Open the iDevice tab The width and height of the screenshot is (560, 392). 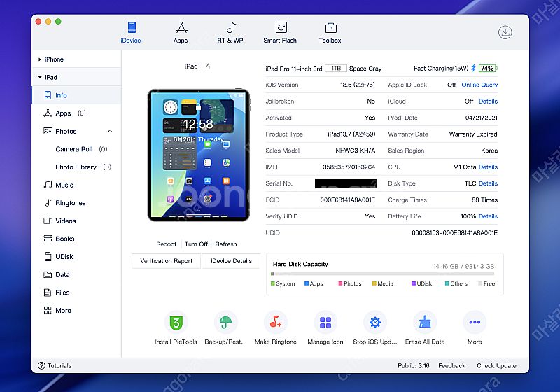131,33
